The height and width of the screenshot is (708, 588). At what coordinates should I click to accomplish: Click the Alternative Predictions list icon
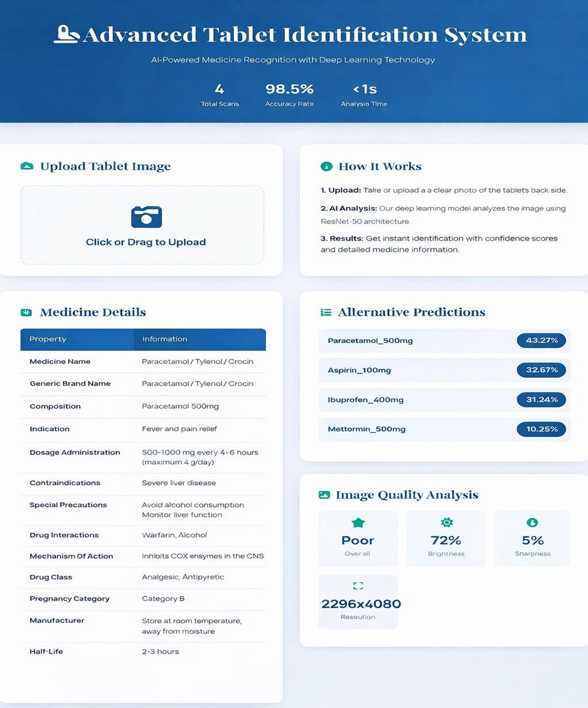[x=326, y=312]
